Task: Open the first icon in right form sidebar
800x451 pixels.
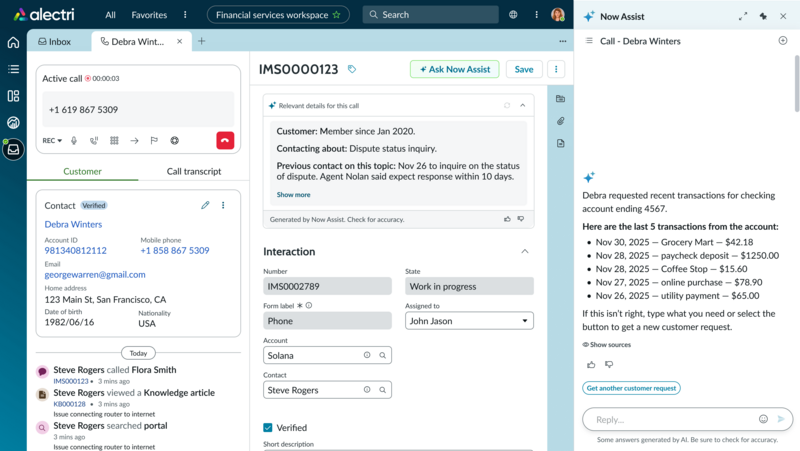Action: pyautogui.click(x=560, y=98)
